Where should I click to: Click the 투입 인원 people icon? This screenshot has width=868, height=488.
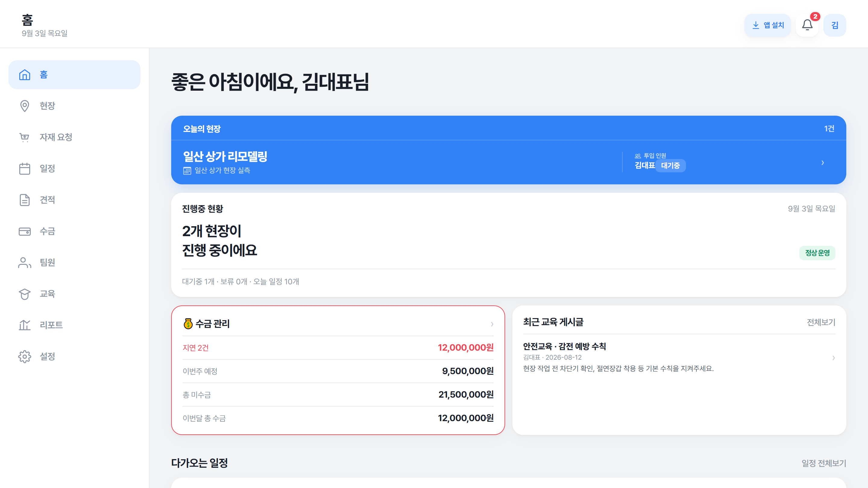(637, 156)
